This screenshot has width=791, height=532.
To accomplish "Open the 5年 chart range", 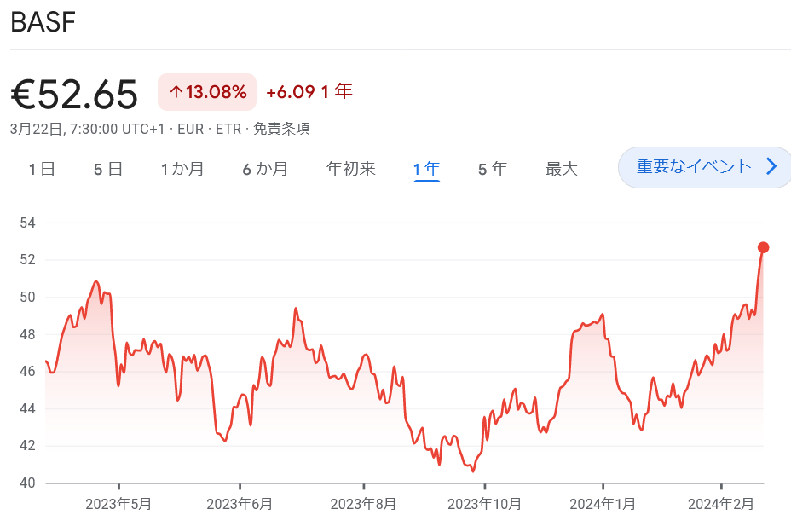I will click(493, 169).
